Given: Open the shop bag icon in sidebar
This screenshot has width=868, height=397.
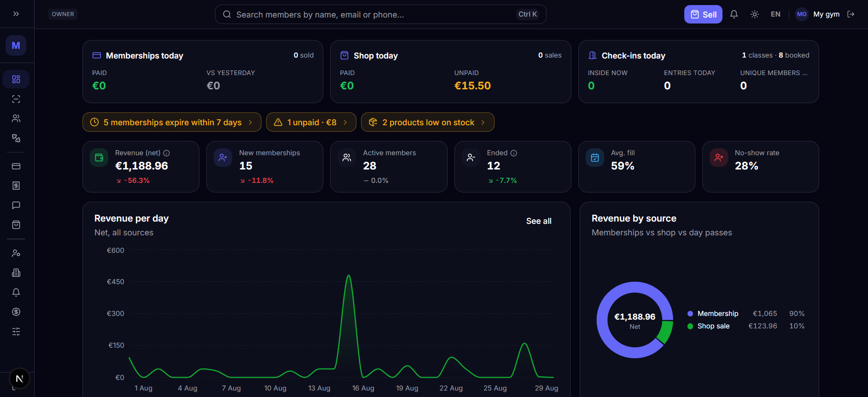Looking at the screenshot, I should (x=16, y=225).
